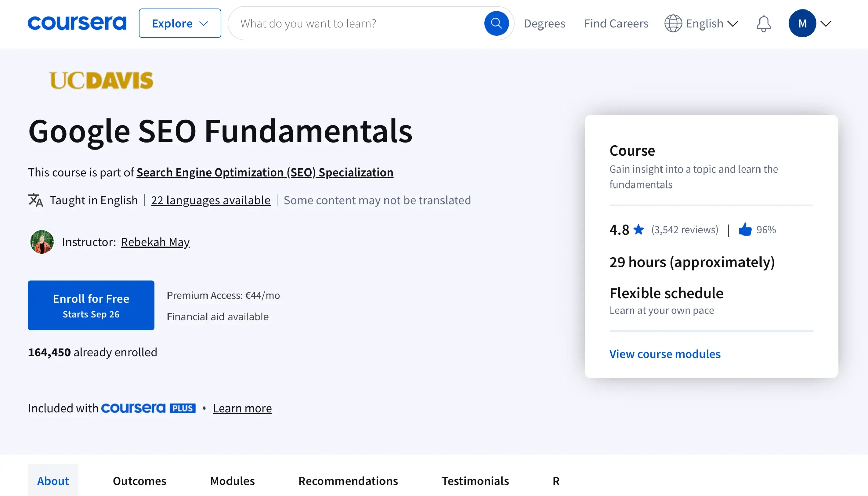Open the 22 languages available link
The image size is (868, 496).
211,200
